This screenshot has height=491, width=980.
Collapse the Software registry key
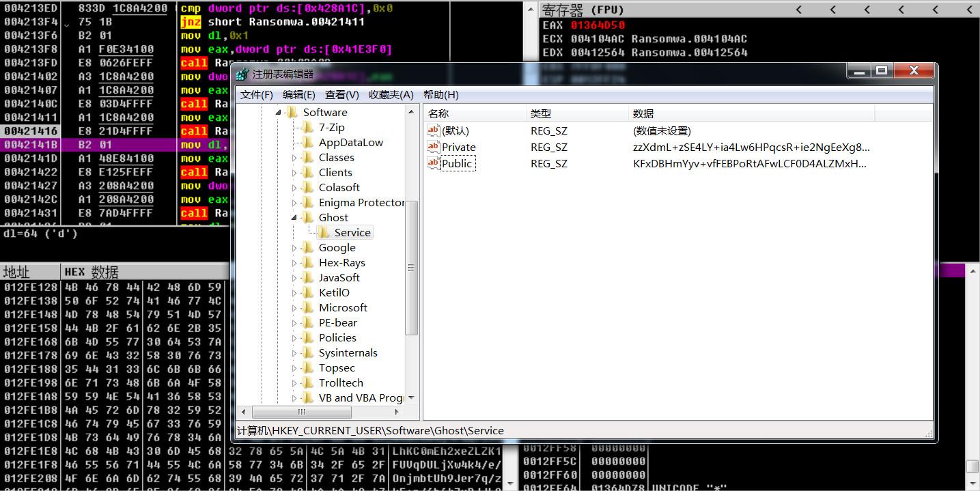pos(279,113)
